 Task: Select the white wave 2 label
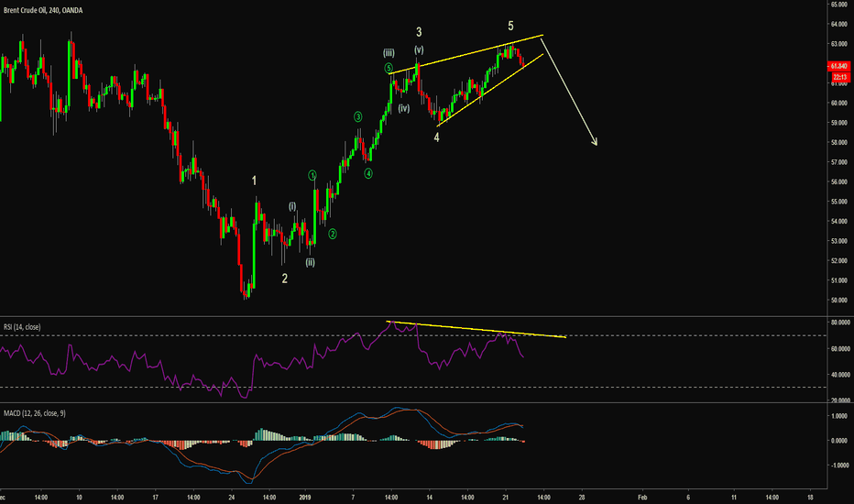point(284,279)
